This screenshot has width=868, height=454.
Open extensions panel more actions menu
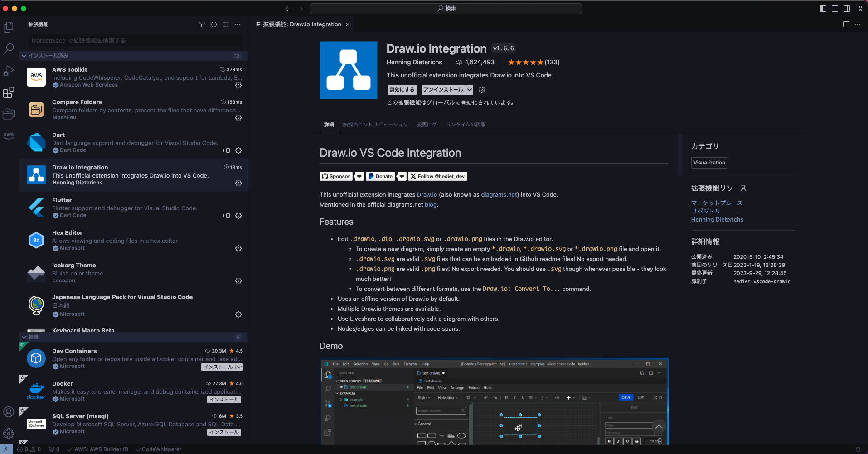pyautogui.click(x=238, y=24)
